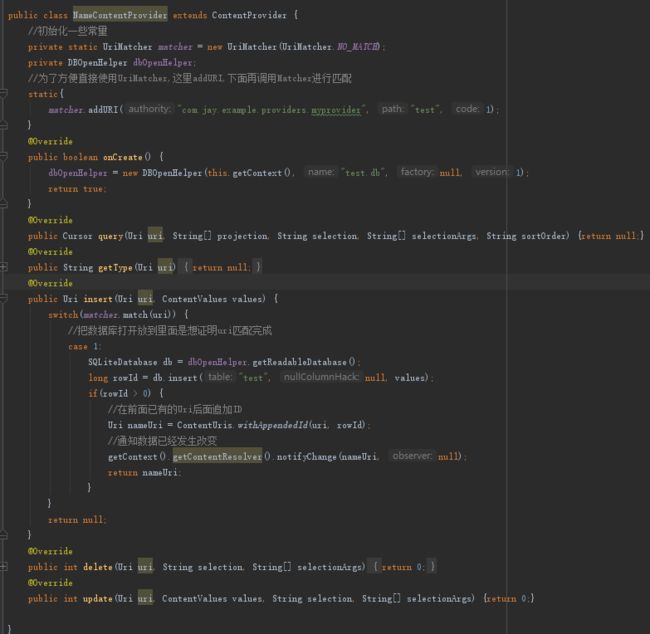Click the switch keyword
This screenshot has height=634, width=650.
(x=63, y=315)
